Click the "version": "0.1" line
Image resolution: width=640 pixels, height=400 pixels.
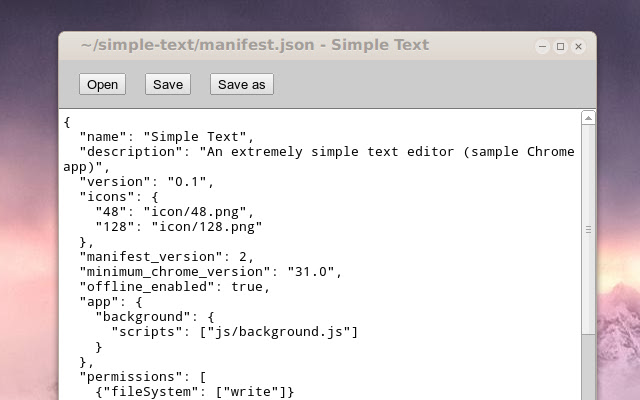click(147, 182)
